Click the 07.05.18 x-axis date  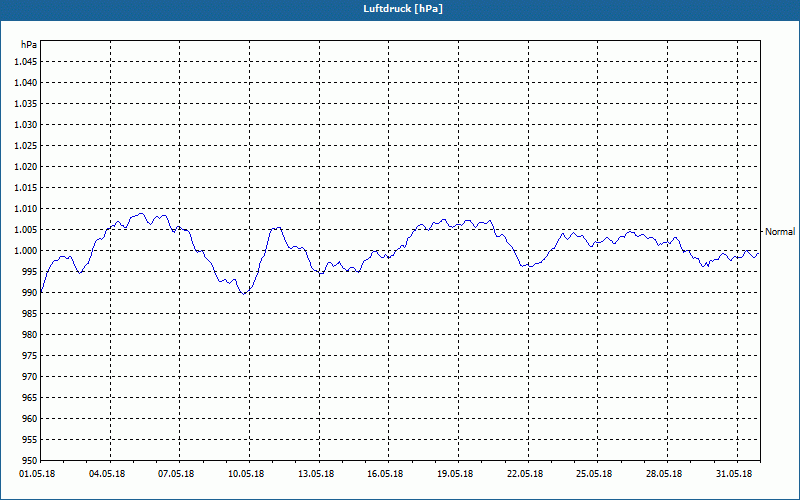(176, 473)
